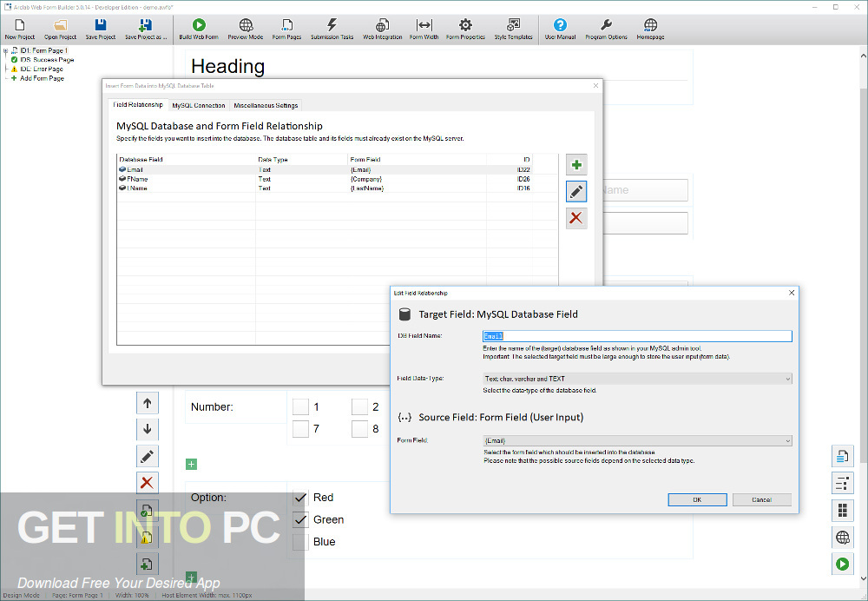Expand ID1: Form Page 1 tree node

[5, 50]
